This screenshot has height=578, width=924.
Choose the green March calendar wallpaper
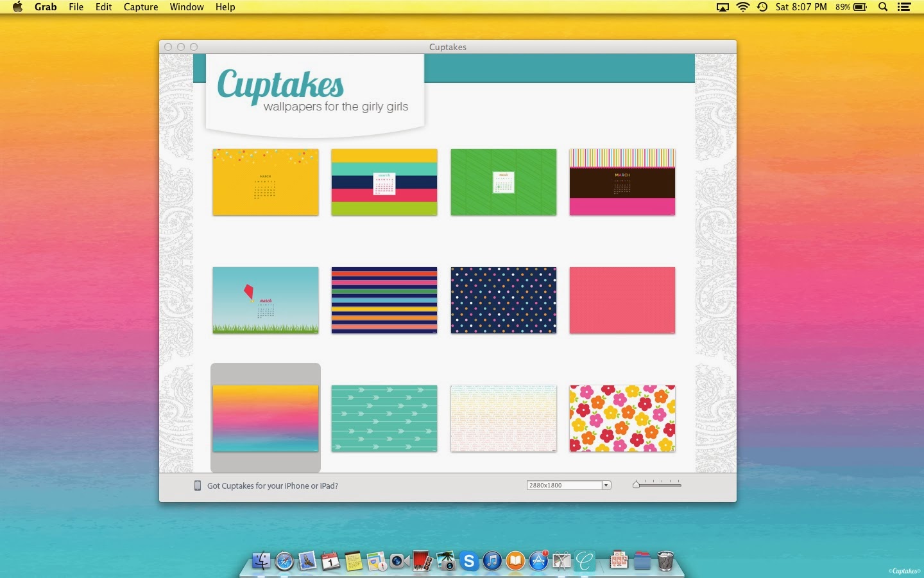[504, 182]
